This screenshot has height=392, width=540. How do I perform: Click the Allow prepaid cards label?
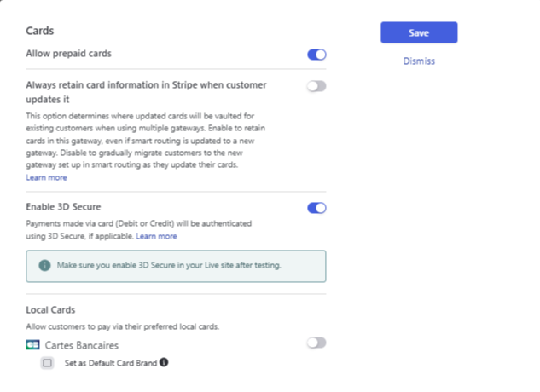[69, 54]
